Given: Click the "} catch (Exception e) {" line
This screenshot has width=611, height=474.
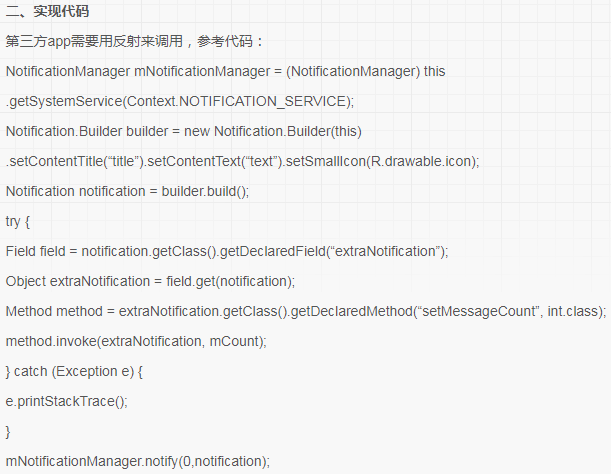Looking at the screenshot, I should click(75, 371).
